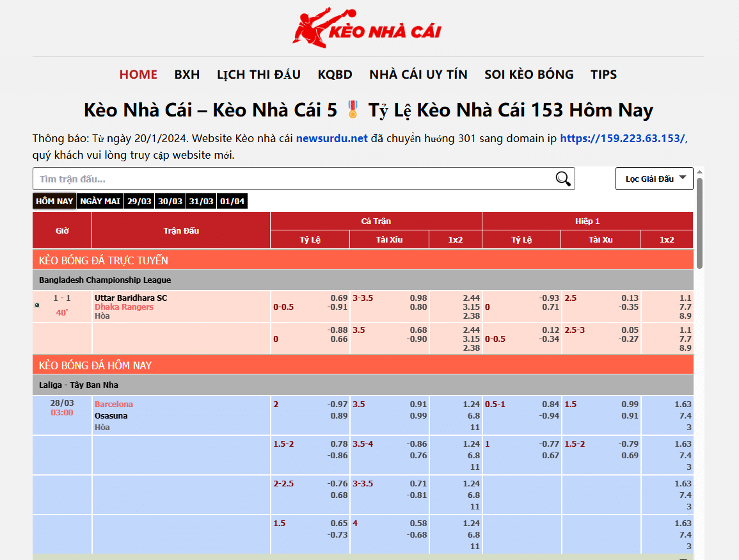The image size is (739, 560).
Task: Select the HÔM NAY date tab
Action: 54,201
